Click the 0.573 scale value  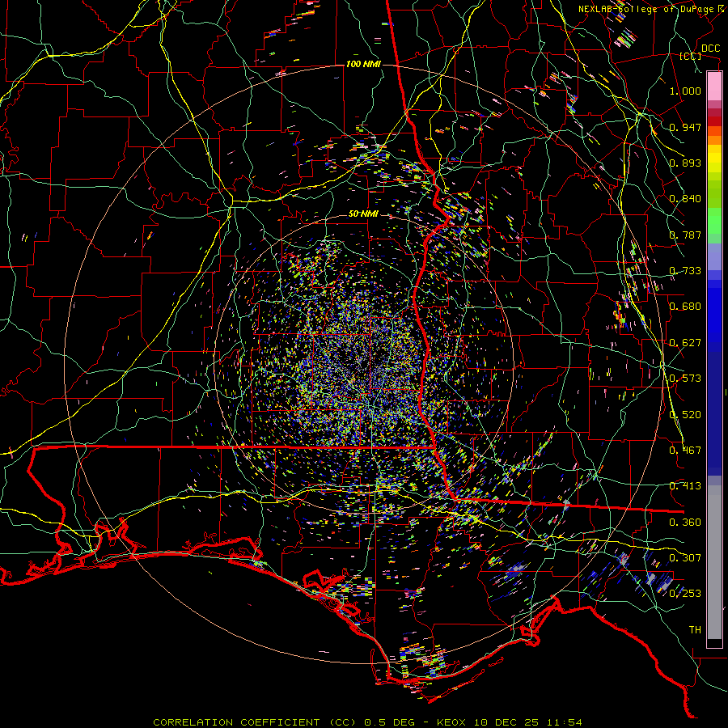[685, 379]
